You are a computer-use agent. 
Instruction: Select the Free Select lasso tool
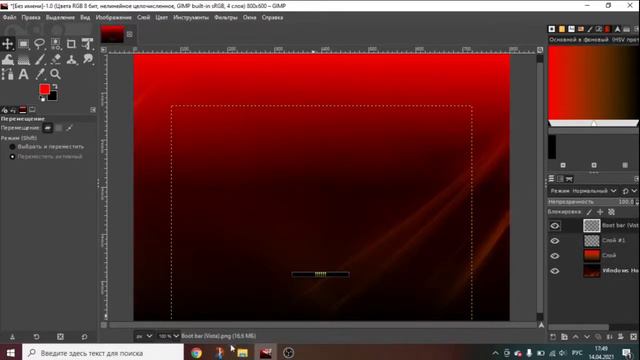[39, 44]
